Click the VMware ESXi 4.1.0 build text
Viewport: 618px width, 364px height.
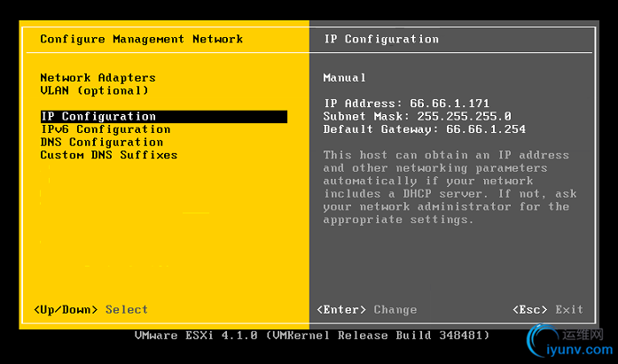310,337
